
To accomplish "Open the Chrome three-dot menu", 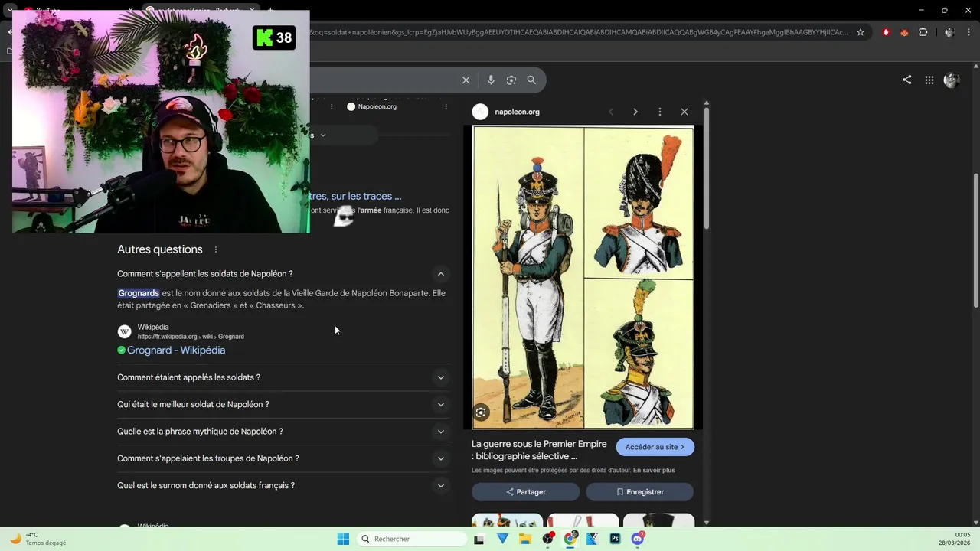I will coord(969,32).
